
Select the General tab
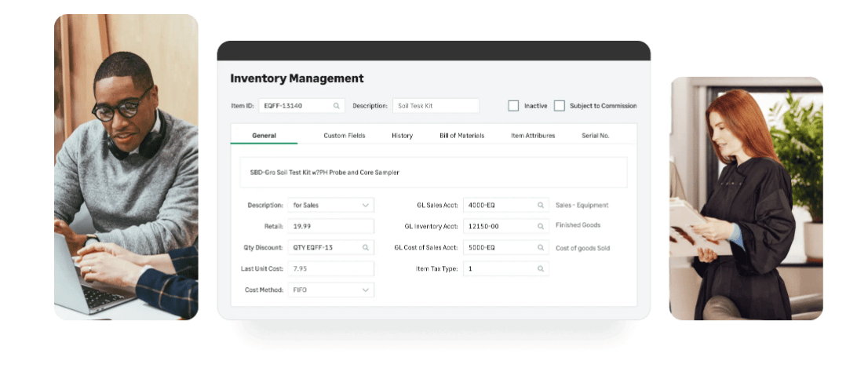[264, 136]
